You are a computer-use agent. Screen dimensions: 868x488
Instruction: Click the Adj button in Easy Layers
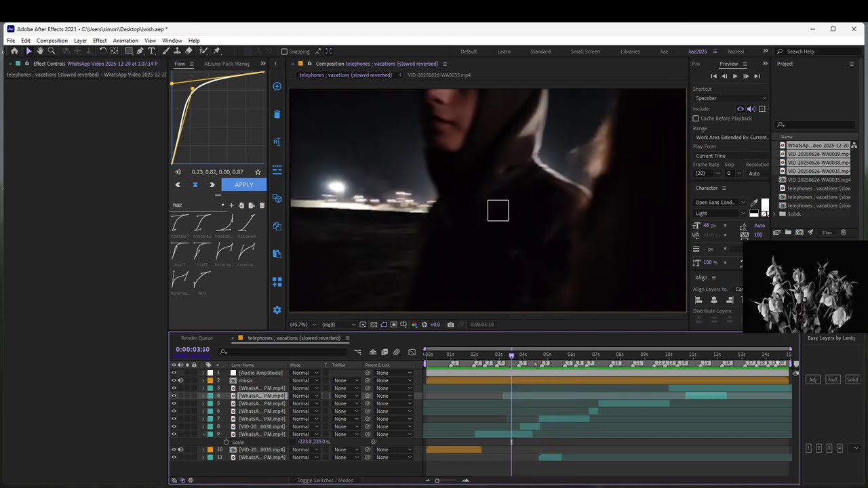(812, 380)
